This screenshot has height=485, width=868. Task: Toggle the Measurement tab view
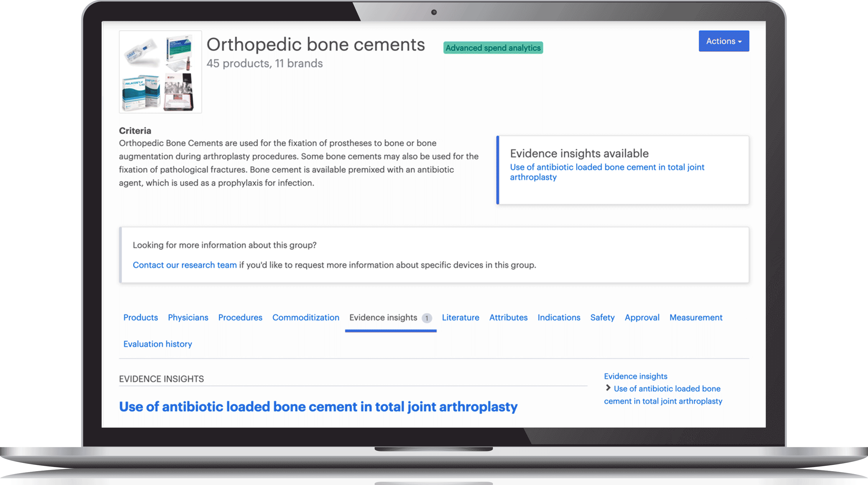[696, 317]
